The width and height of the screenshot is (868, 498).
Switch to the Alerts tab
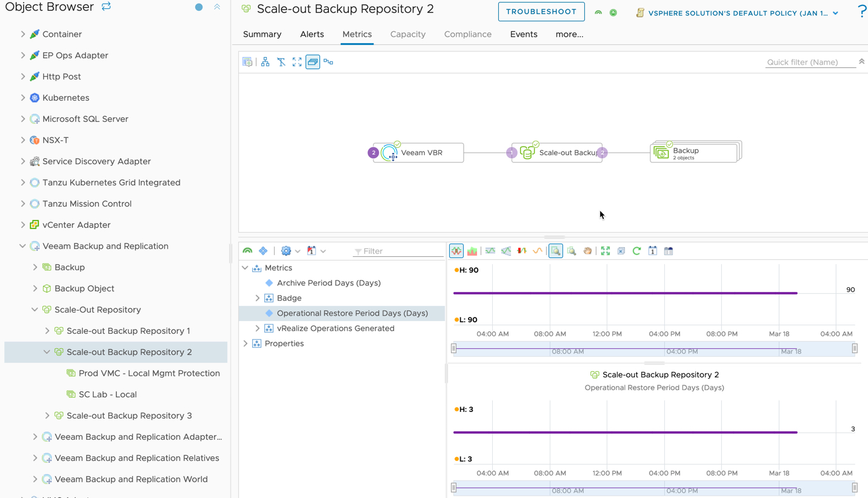pyautogui.click(x=312, y=35)
